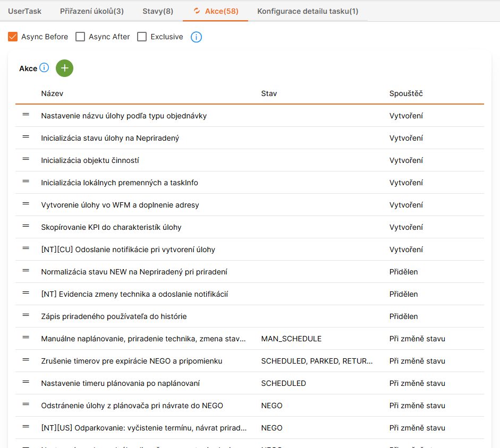Open Konfigurace detailu tasku(1) tab
The image size is (500, 448).
tap(308, 11)
